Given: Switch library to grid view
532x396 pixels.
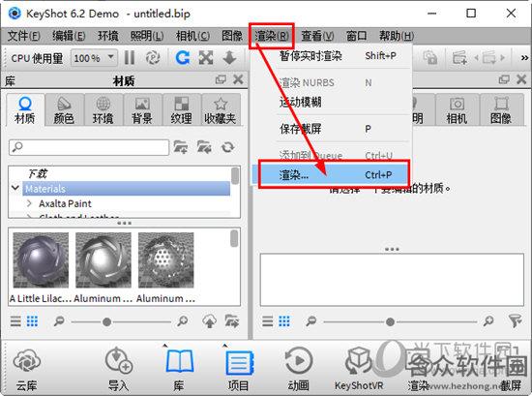Looking at the screenshot, I should pos(32,320).
